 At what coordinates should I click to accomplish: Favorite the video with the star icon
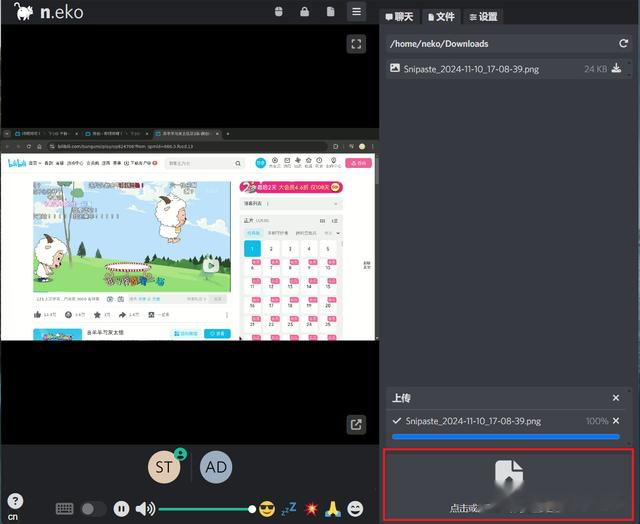click(97, 315)
